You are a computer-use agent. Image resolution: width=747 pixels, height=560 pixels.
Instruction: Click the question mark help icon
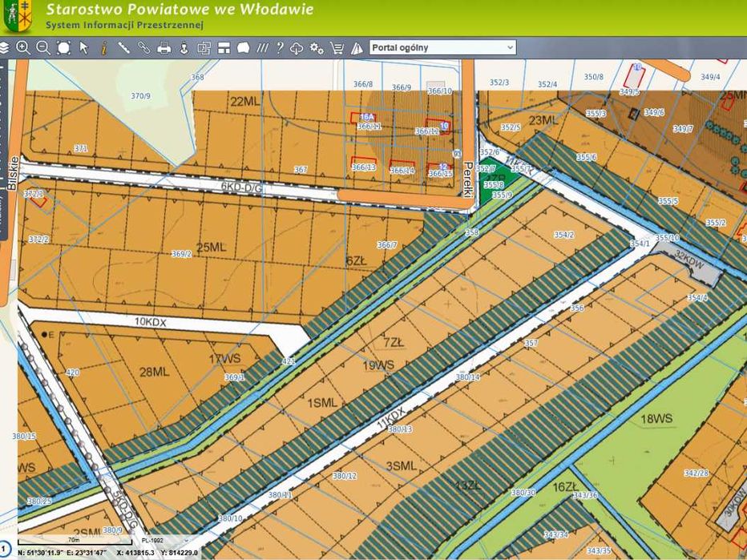(280, 47)
